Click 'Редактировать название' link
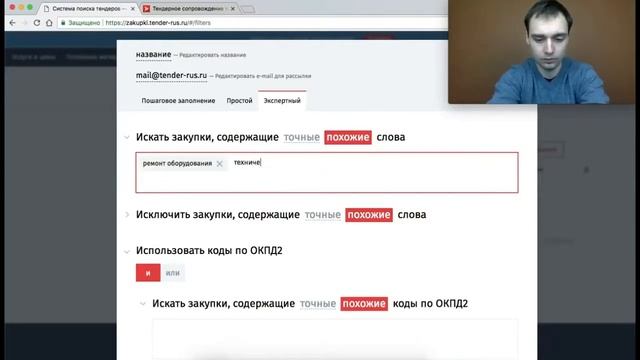The image size is (640, 360). click(x=212, y=55)
